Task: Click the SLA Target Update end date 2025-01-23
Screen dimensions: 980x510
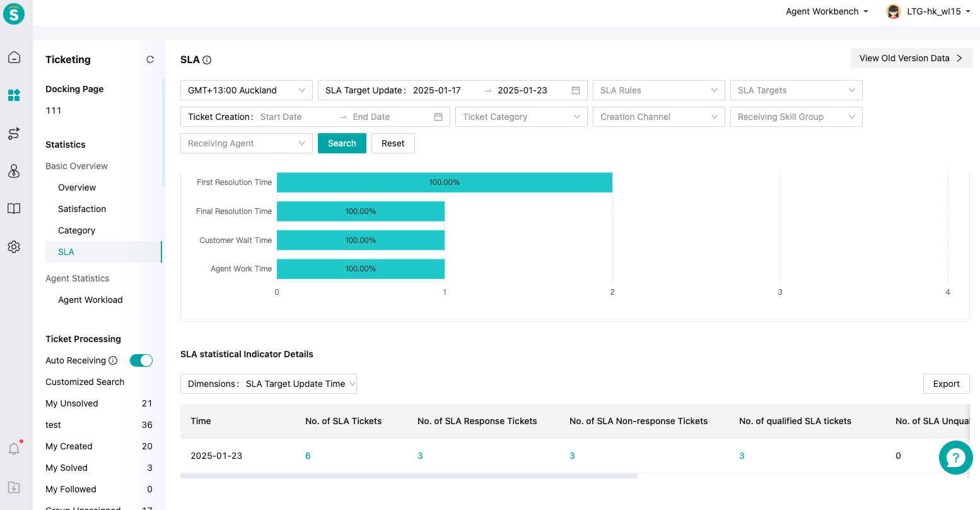Action: [x=523, y=90]
